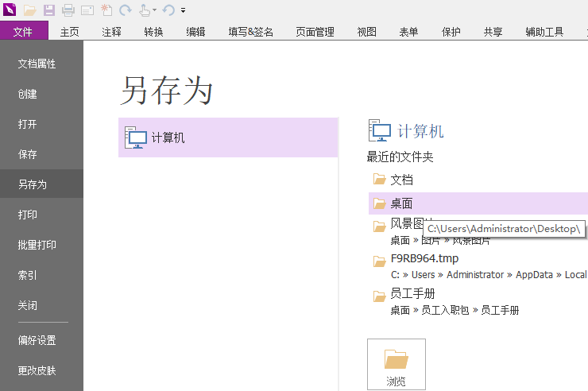Open 偏好设置 in the file sidebar
Viewport: 588px width, 391px height.
coord(41,340)
